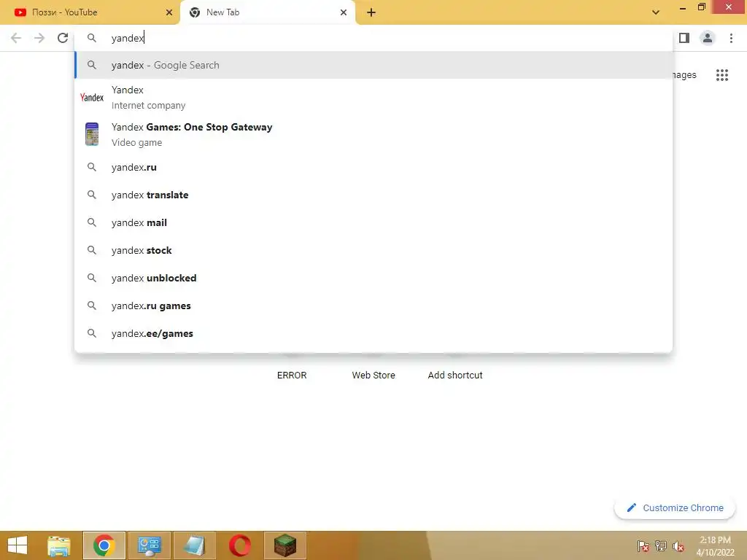The width and height of the screenshot is (747, 560).
Task: Open File Explorer from the taskbar
Action: [59, 545]
